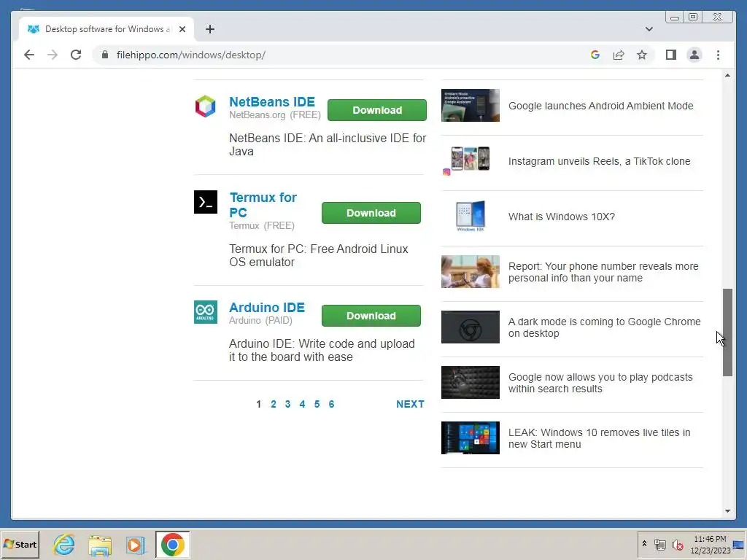Share this page via share icon
Screen dimensions: 747x560
(619, 55)
